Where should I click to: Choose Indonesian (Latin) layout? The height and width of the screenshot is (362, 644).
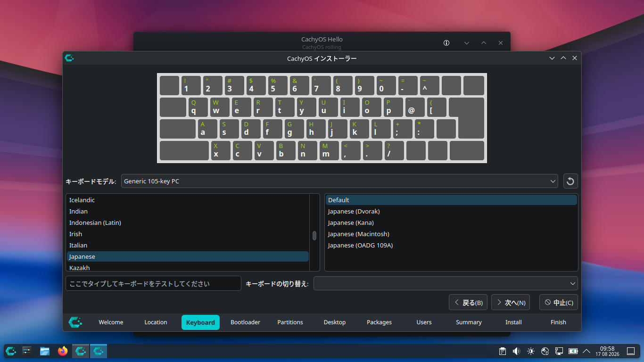[x=188, y=223]
